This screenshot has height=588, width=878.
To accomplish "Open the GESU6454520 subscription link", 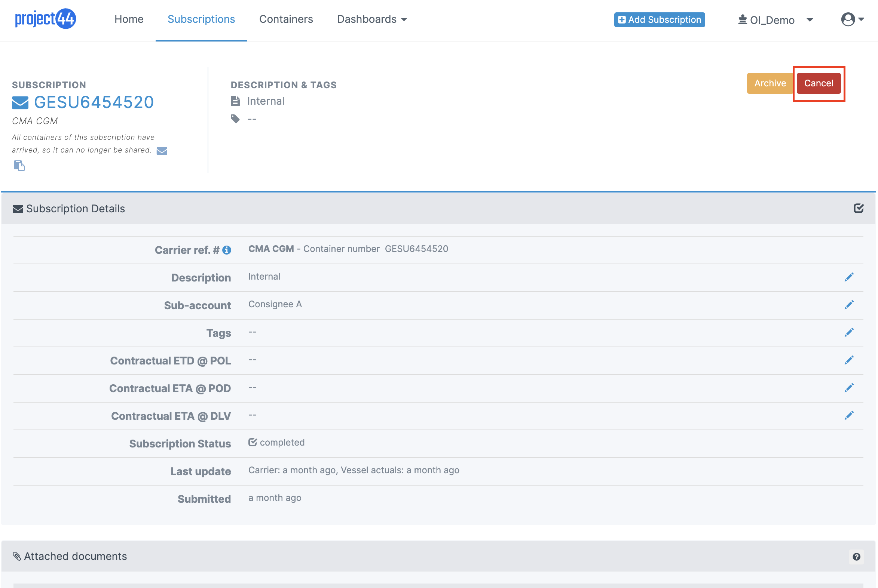I will pos(94,102).
